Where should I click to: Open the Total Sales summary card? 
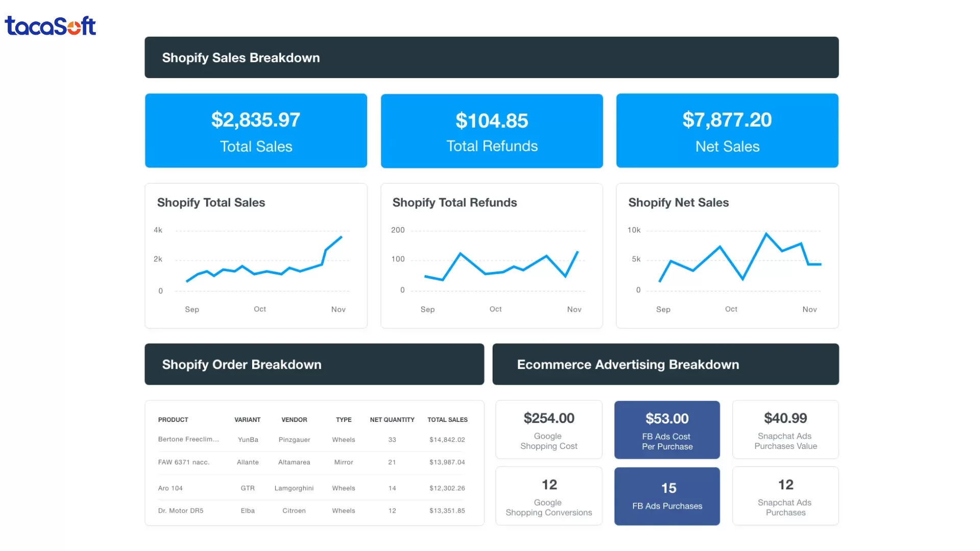pyautogui.click(x=256, y=131)
